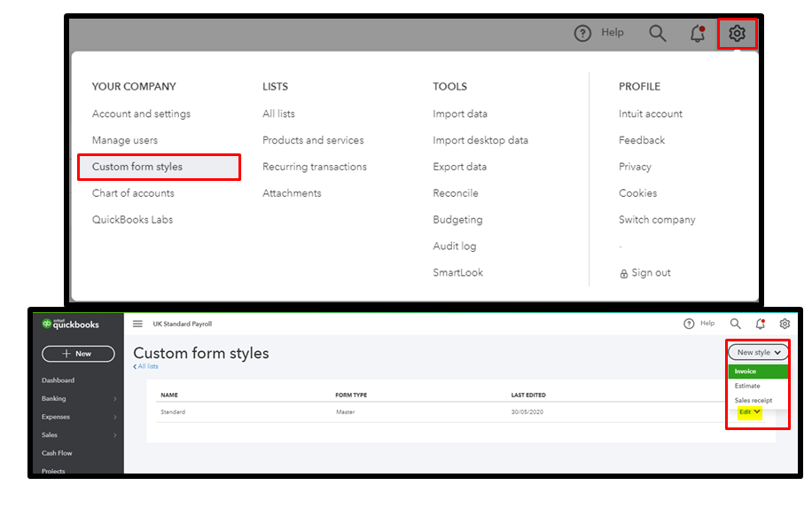The height and width of the screenshot is (509, 812).
Task: Open Projects in the sidebar
Action: [53, 471]
